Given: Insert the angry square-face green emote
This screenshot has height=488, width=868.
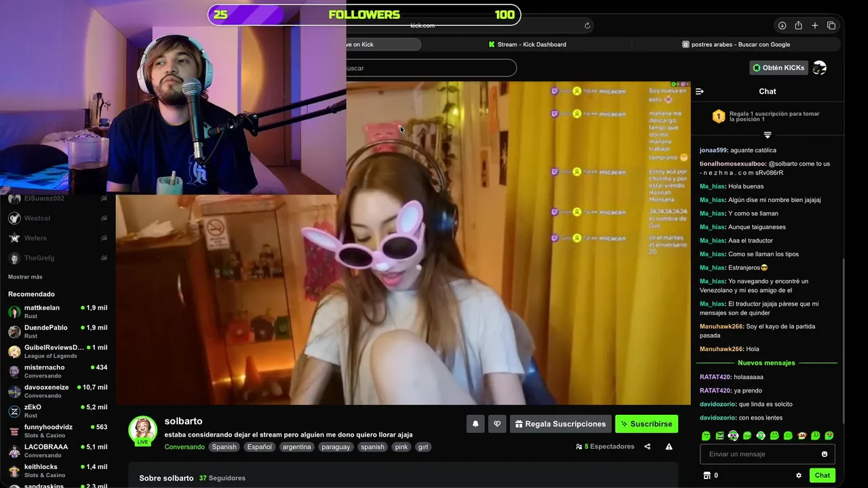Looking at the screenshot, I should click(719, 436).
